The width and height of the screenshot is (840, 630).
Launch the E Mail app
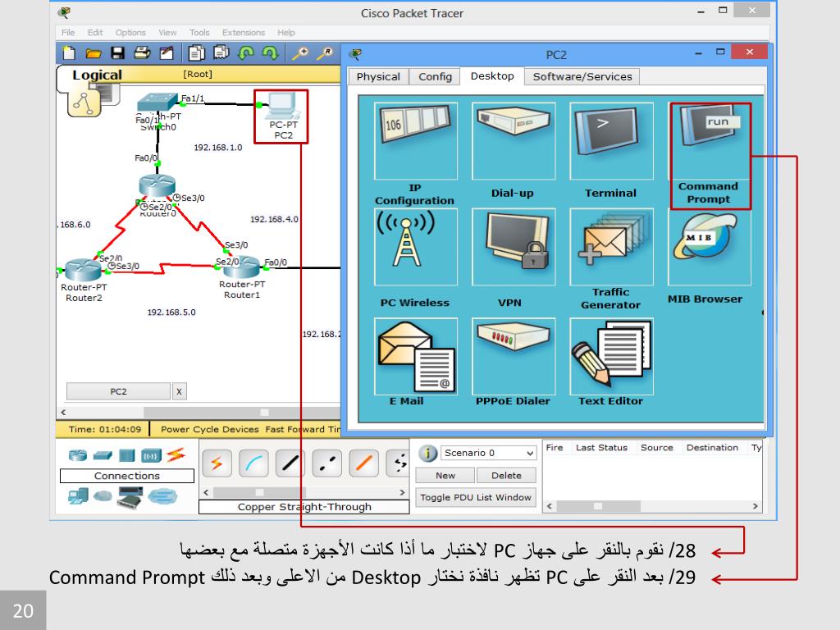tap(416, 356)
